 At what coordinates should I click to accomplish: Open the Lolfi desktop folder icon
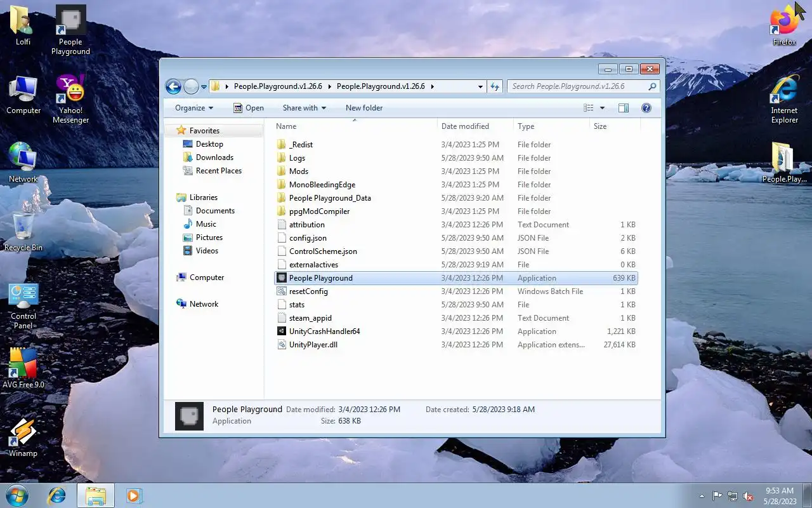click(23, 25)
